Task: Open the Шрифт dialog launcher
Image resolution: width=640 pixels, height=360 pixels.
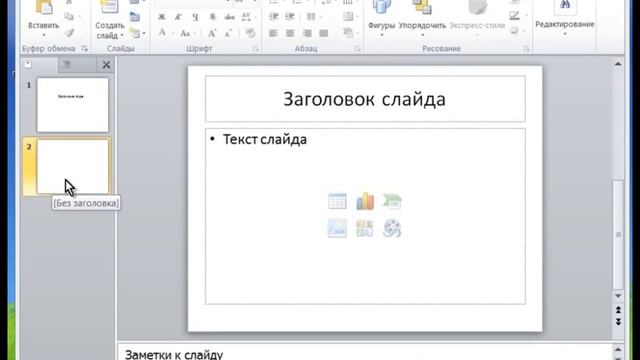Action: (256, 49)
